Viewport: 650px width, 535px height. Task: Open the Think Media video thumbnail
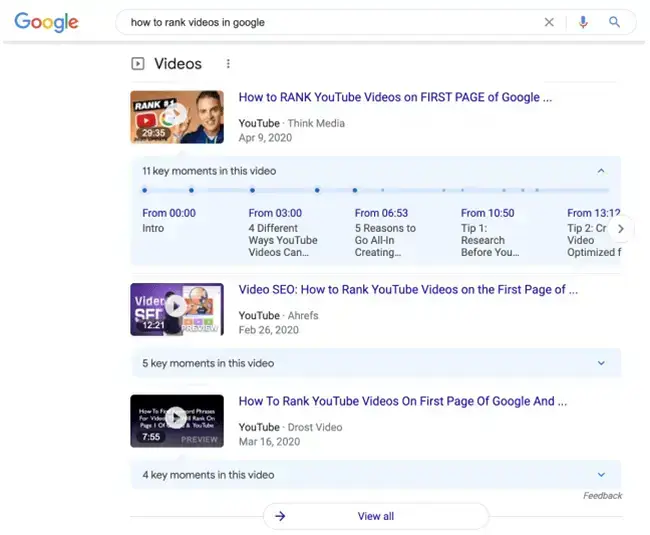coord(175,117)
